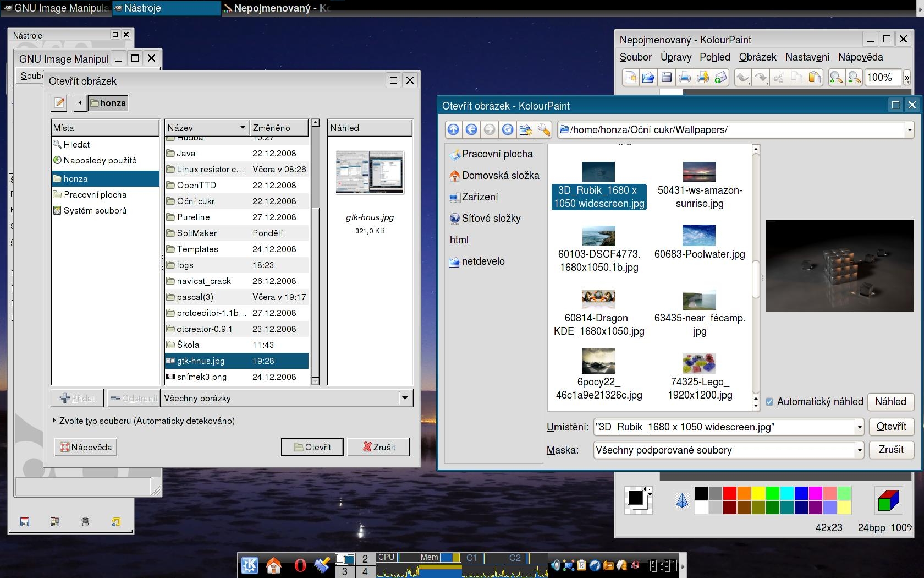Pick yellow swatch in KolourPaint palette
The image size is (924, 578).
tap(758, 493)
